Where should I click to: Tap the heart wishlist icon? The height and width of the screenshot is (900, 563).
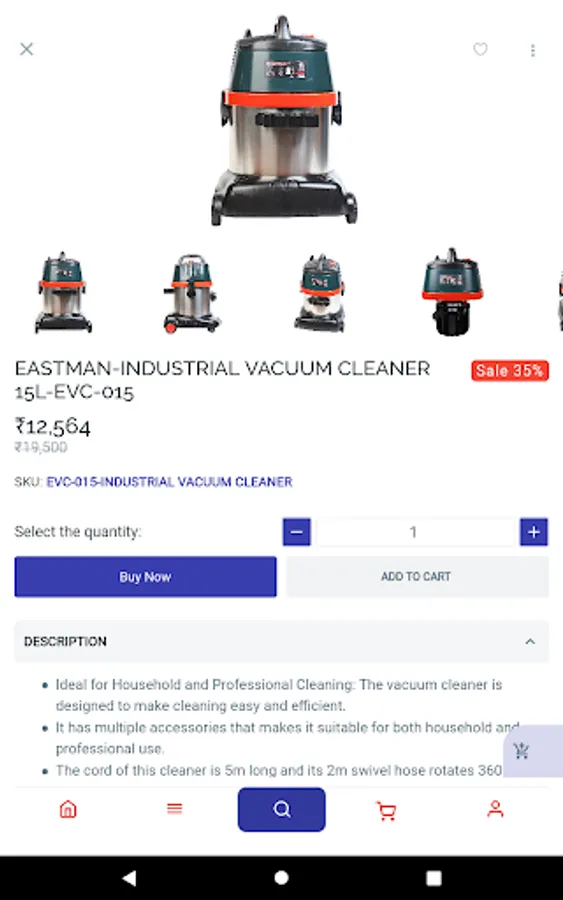point(480,49)
